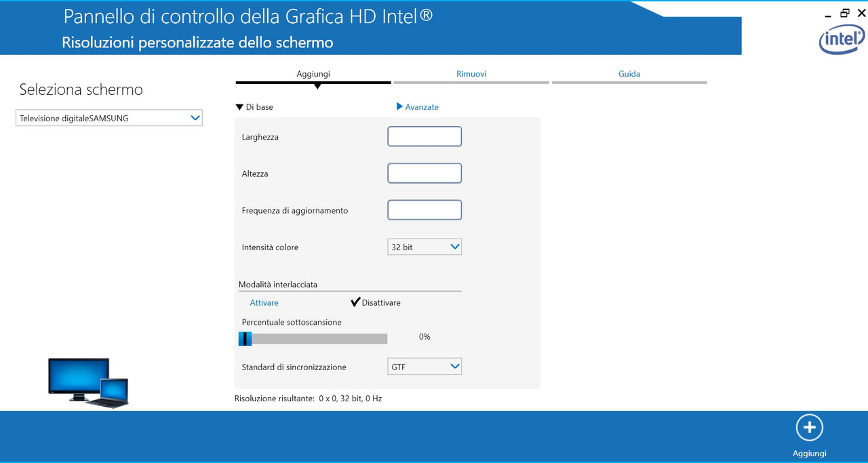
Task: Click the 0% underscan value
Action: point(425,337)
